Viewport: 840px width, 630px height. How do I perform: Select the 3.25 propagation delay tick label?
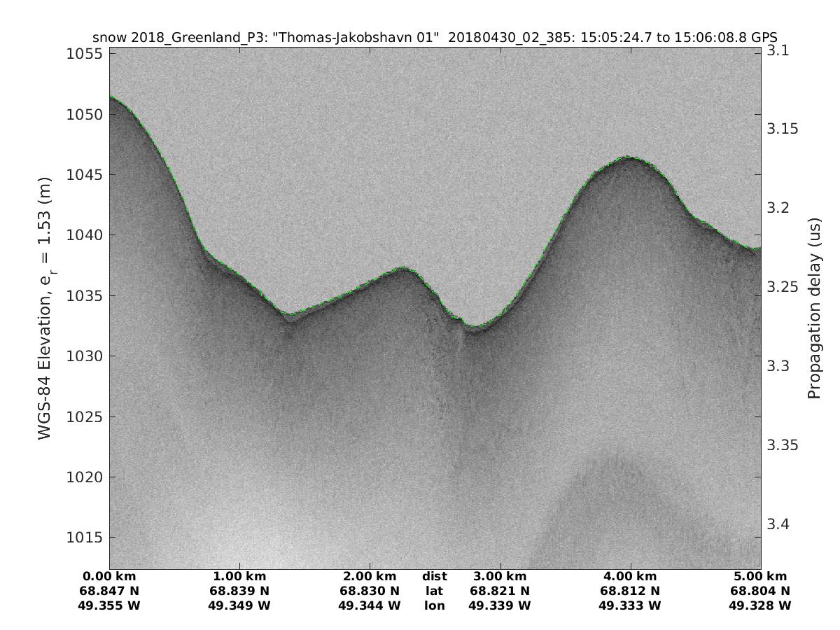(783, 288)
